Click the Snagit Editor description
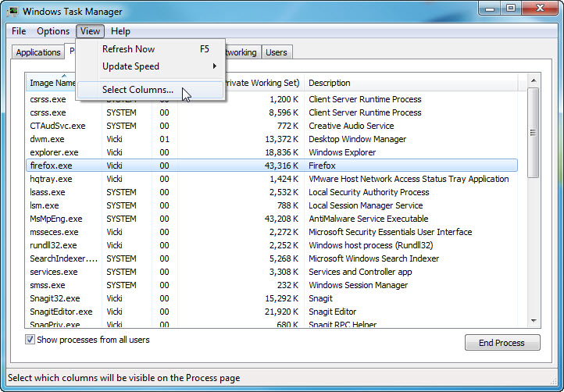The image size is (564, 392). click(332, 312)
